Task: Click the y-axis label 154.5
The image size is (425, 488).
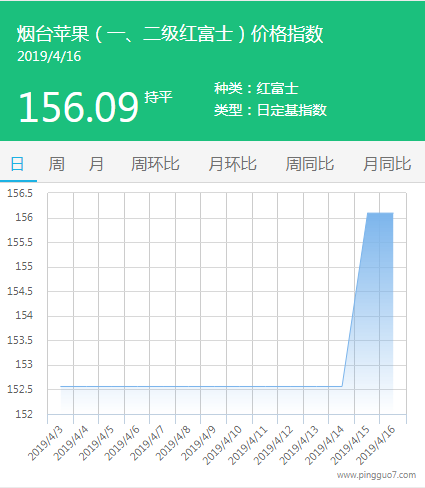Action: [20, 291]
